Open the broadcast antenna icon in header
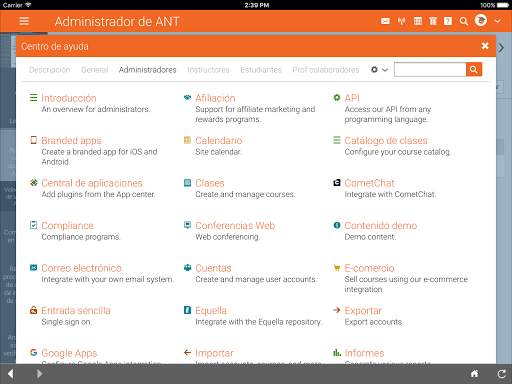Screen dimensions: 512x384 [402, 21]
